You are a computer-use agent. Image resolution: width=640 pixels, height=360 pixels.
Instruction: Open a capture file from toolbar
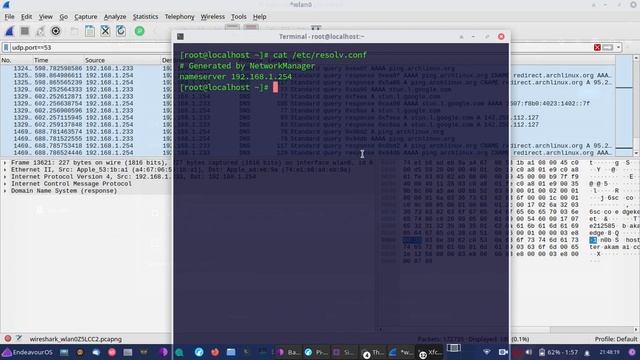(x=74, y=31)
